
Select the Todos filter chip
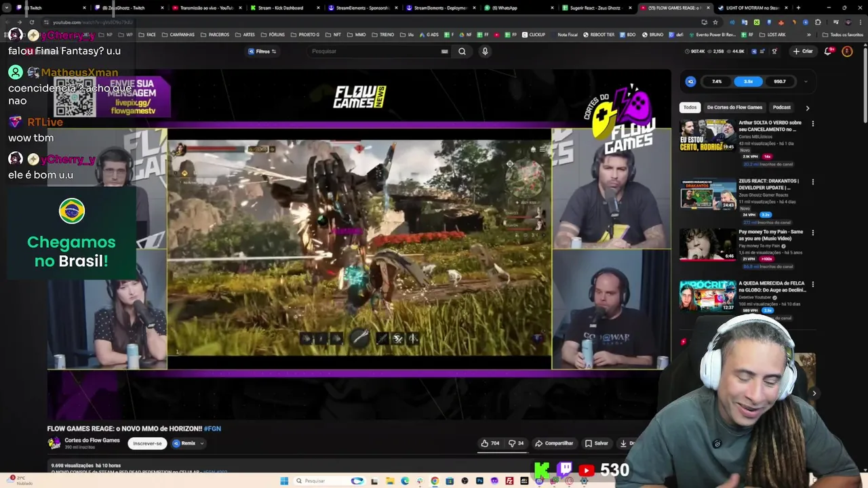(690, 107)
